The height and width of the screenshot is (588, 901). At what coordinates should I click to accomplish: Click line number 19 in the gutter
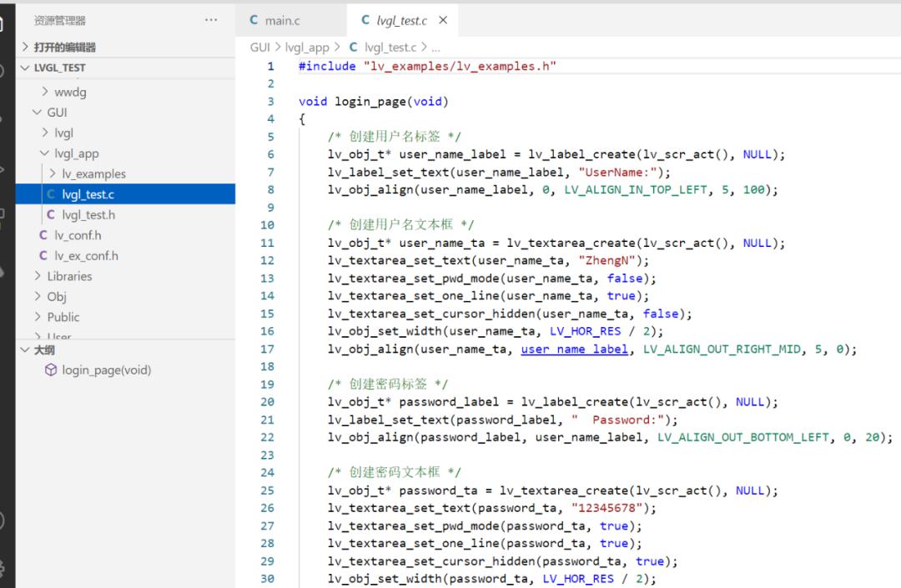[267, 384]
